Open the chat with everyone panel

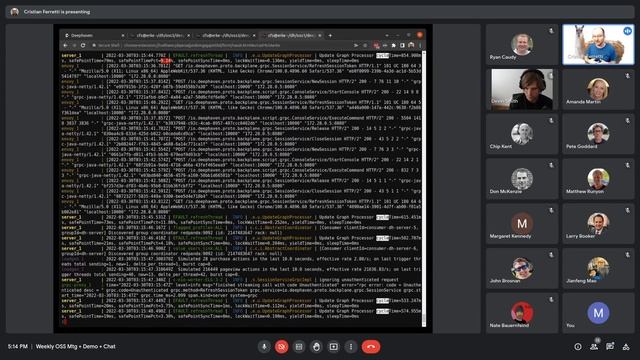tap(610, 347)
